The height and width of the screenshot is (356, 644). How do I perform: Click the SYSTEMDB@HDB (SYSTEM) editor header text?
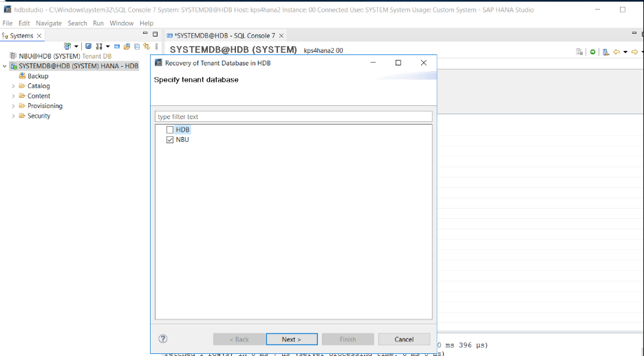tap(233, 50)
